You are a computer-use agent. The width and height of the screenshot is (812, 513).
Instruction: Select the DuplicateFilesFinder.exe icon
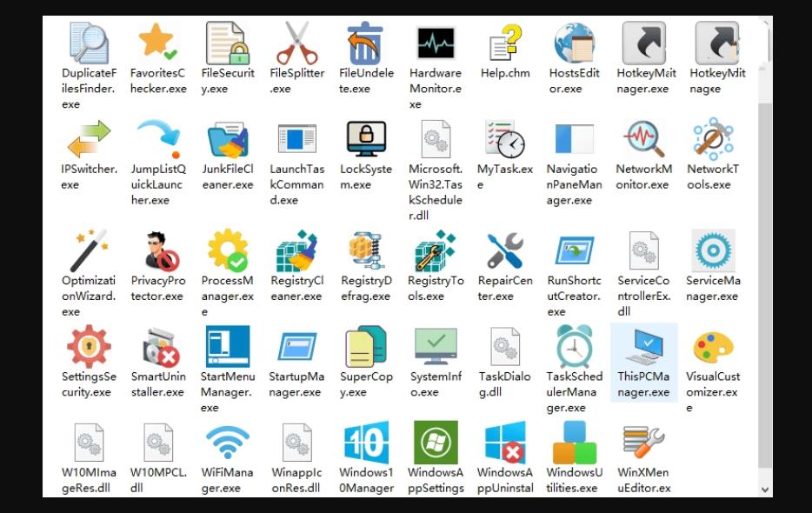click(90, 43)
